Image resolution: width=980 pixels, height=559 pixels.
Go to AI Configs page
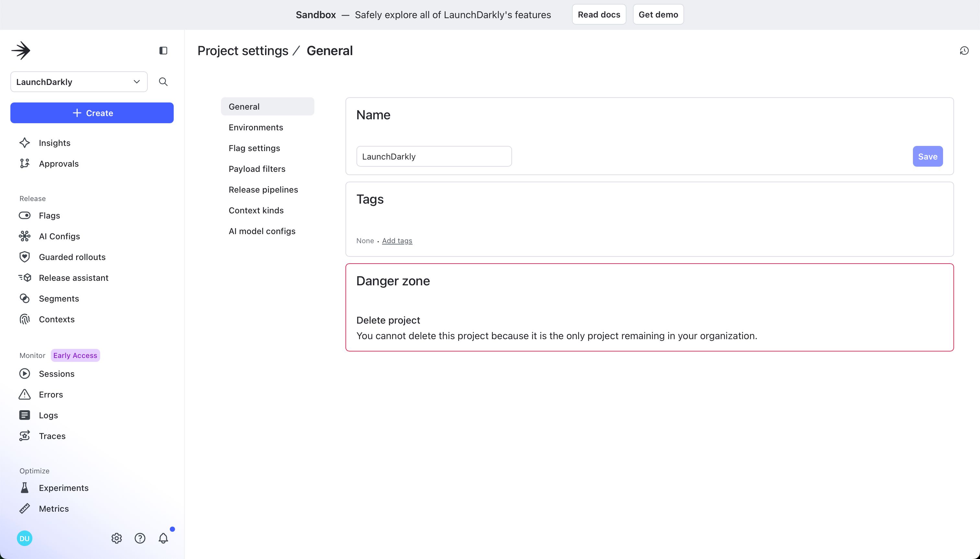coord(60,236)
